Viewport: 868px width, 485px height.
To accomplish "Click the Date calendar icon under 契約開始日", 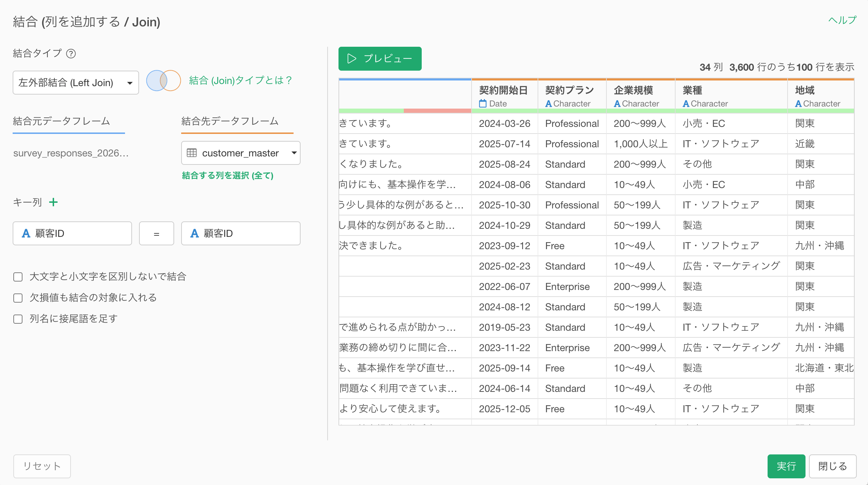I will click(x=483, y=104).
